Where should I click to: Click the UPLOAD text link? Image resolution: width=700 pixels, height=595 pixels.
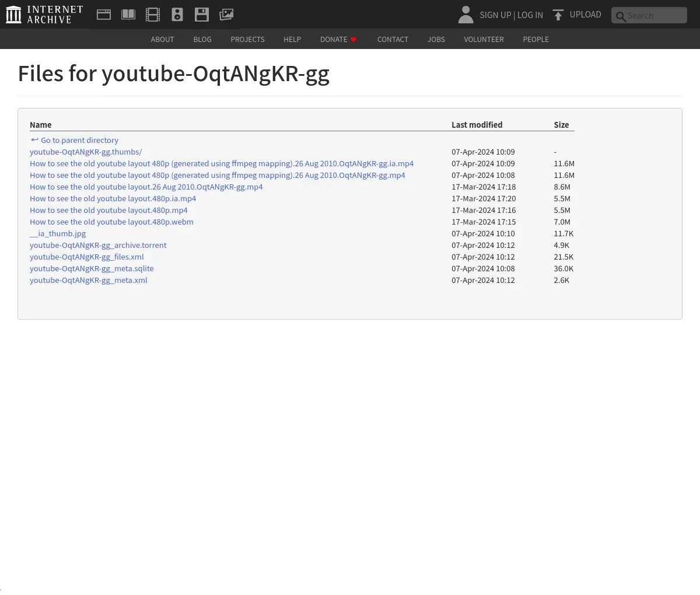point(585,15)
